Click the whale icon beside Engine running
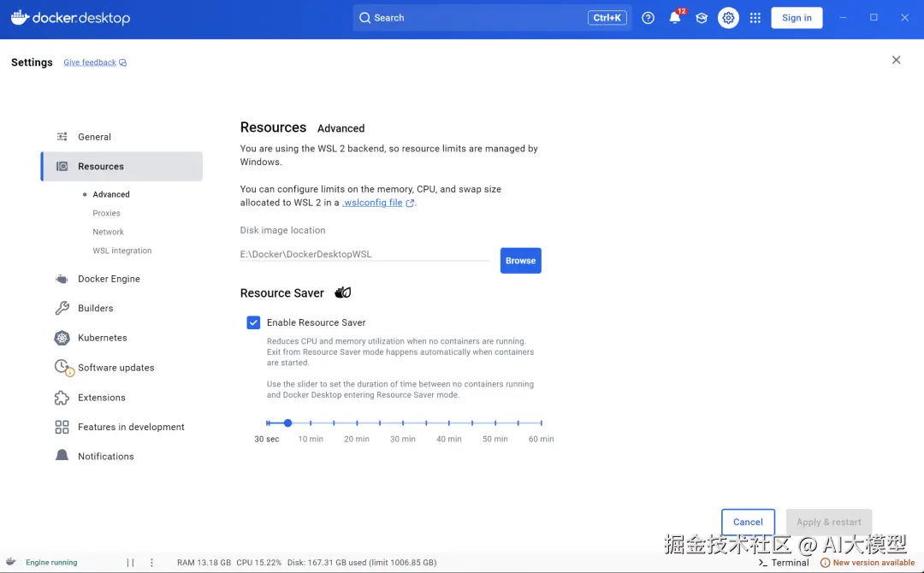 point(10,562)
